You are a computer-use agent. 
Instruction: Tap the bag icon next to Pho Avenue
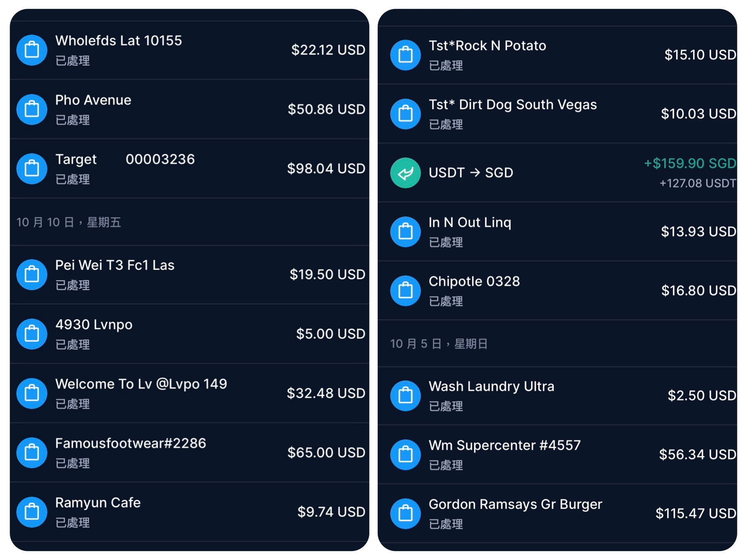click(x=32, y=110)
